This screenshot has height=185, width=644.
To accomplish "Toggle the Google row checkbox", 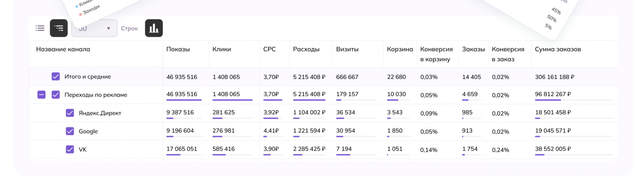I will click(70, 131).
